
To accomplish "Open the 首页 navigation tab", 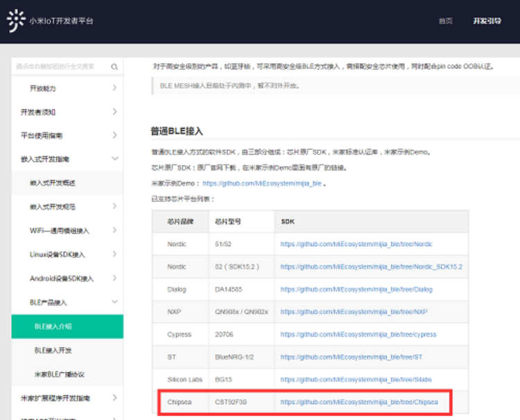I will point(445,21).
